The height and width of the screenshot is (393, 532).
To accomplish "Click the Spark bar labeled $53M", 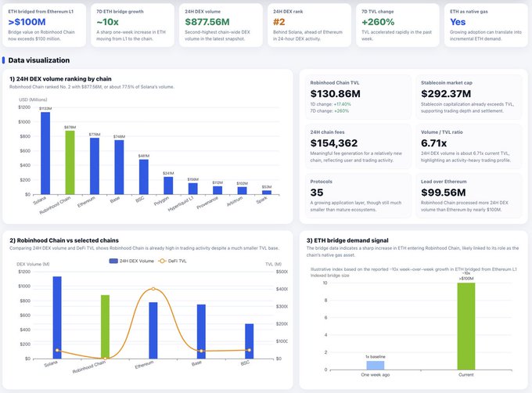I will pyautogui.click(x=267, y=193).
